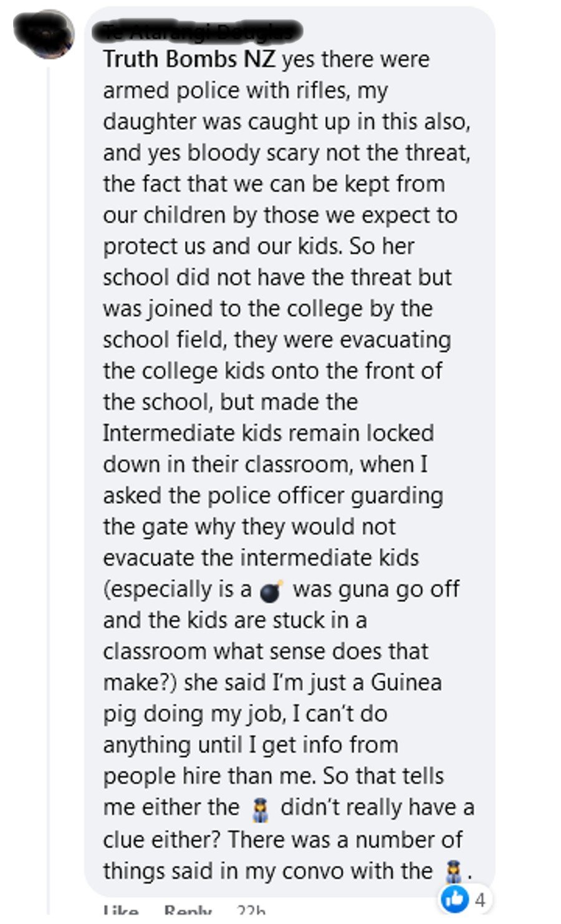Image resolution: width=561 pixels, height=924 pixels.
Task: Open the Truth Bombs NZ mention
Action: (x=189, y=59)
